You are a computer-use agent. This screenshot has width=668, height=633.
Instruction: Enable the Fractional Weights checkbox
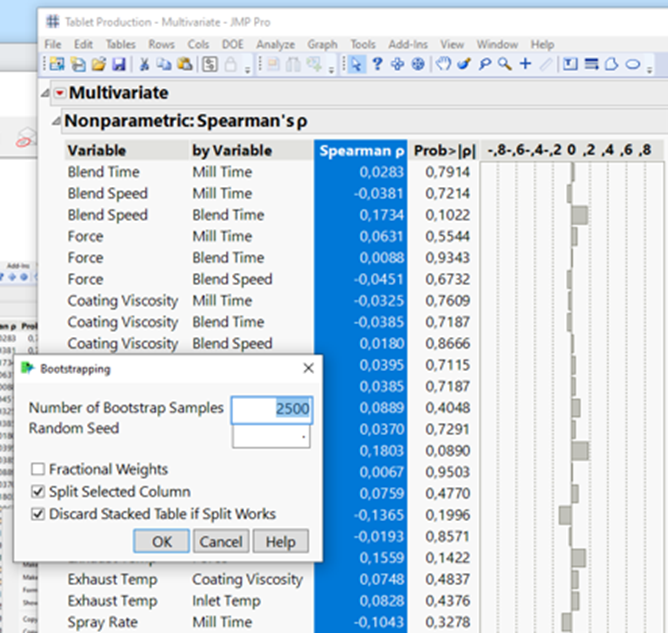pyautogui.click(x=38, y=469)
